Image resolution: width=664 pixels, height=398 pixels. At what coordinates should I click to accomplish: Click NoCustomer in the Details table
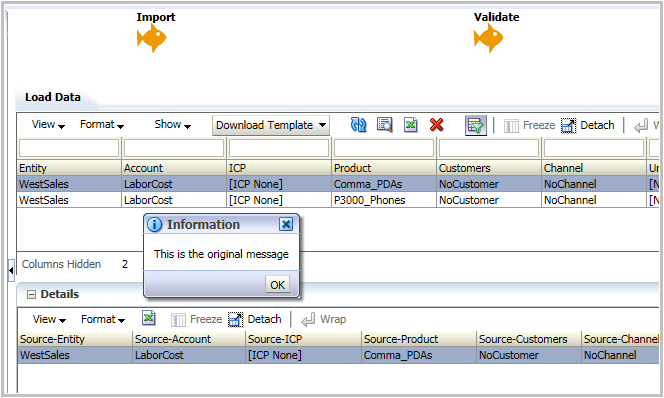click(x=528, y=355)
